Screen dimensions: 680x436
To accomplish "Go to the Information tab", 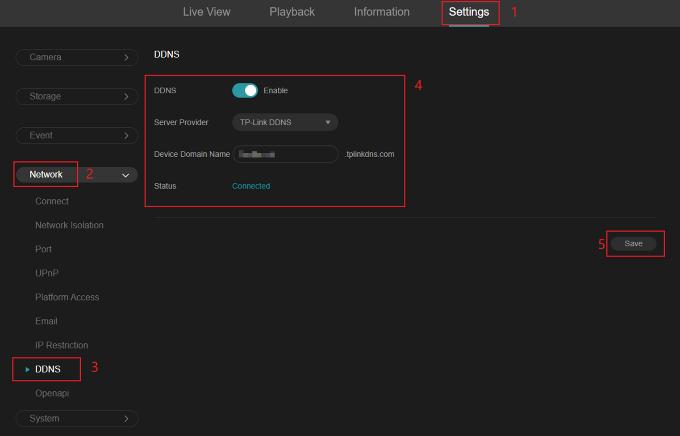I will [x=381, y=12].
